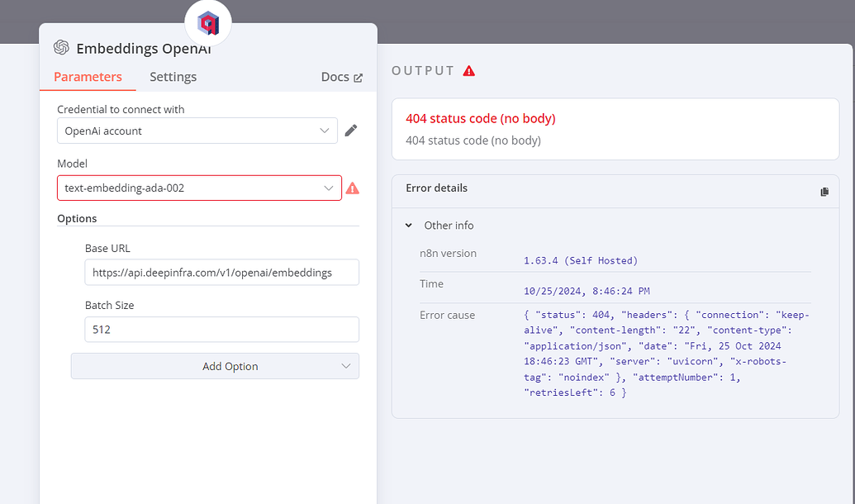Click the warning triangle beside the Model field
Viewport: 855px width, 504px height.
[x=353, y=188]
